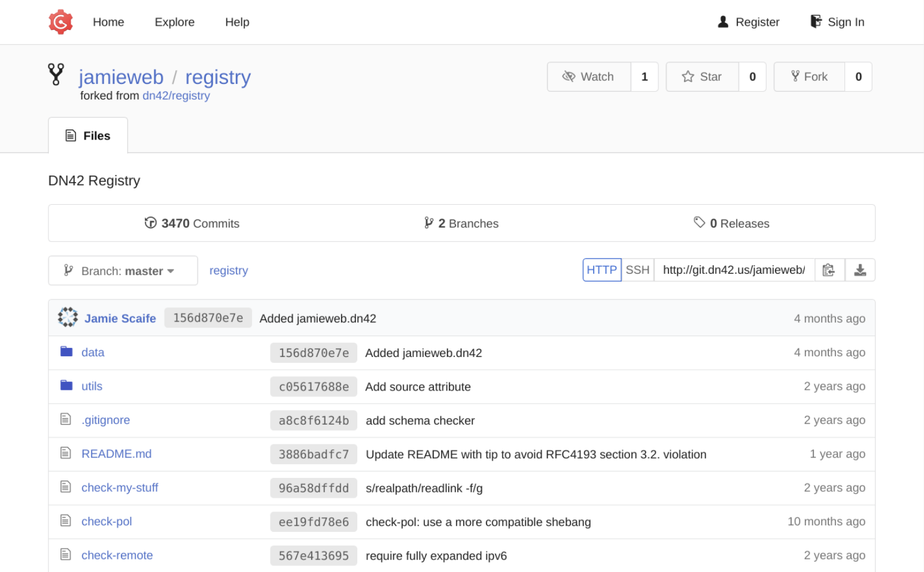Download repository with the download icon
The width and height of the screenshot is (924, 572).
click(860, 270)
